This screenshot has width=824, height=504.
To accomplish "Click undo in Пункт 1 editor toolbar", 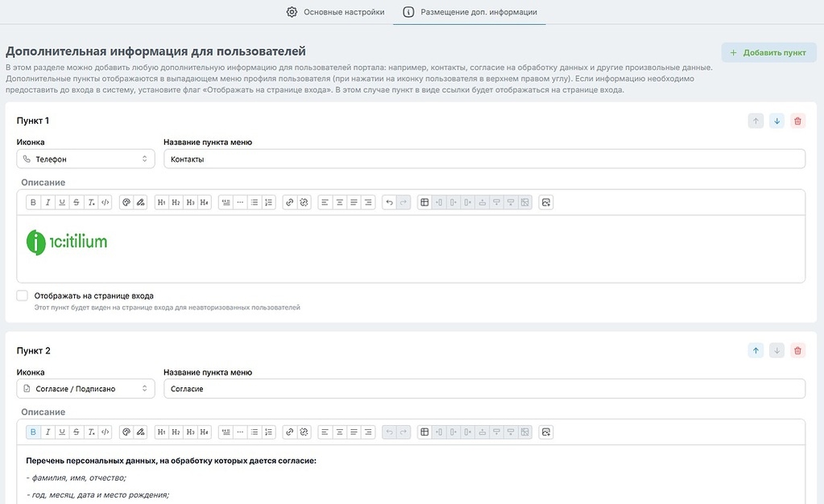I will (389, 202).
